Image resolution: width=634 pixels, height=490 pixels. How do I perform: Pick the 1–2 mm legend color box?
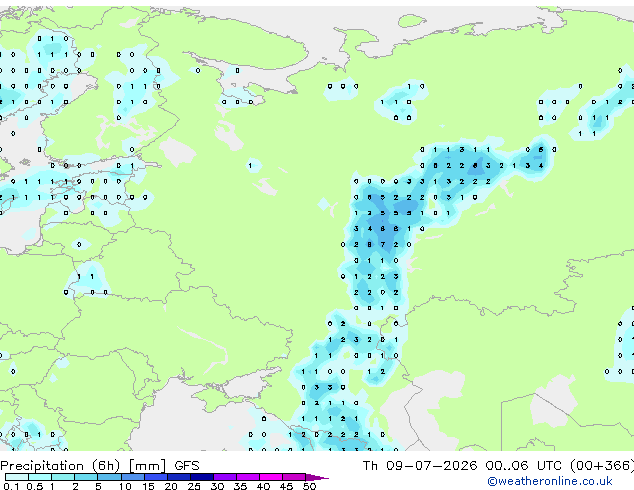[x=63, y=477]
